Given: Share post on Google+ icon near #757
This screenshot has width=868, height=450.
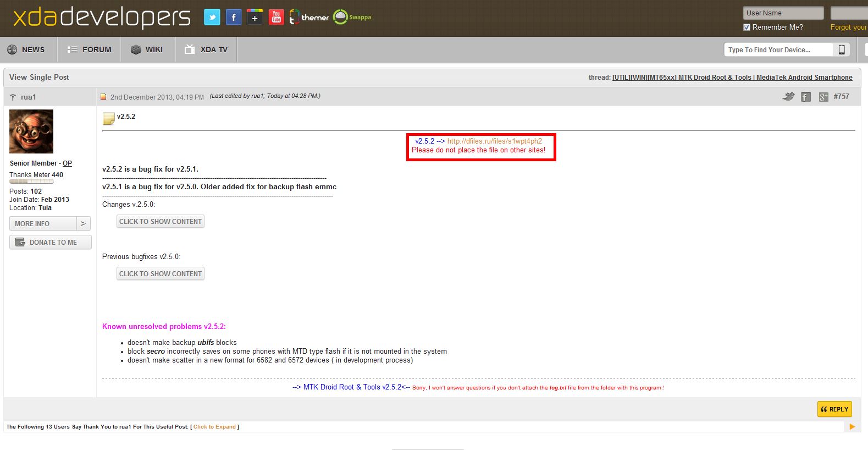Looking at the screenshot, I should [x=823, y=97].
